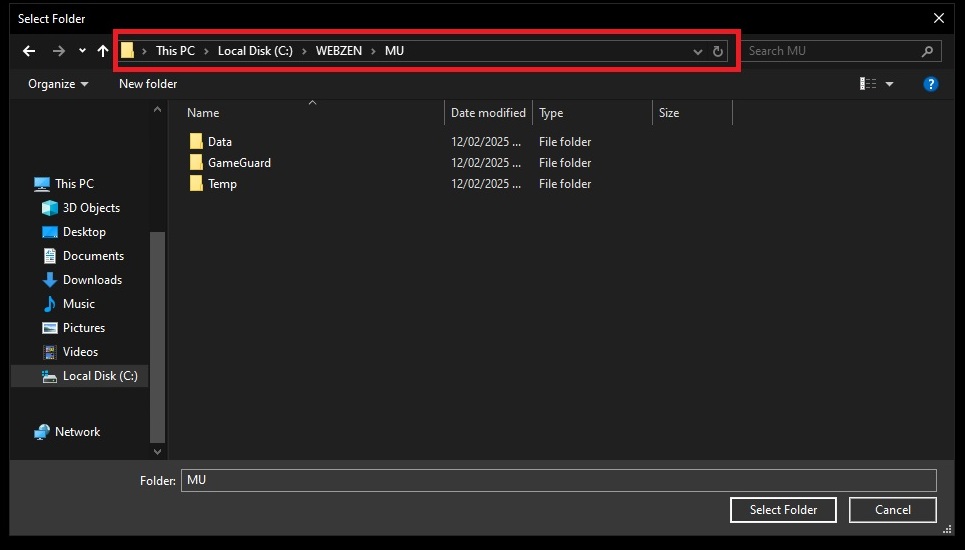Open the Organize dropdown menu
This screenshot has width=965, height=550.
(x=58, y=84)
